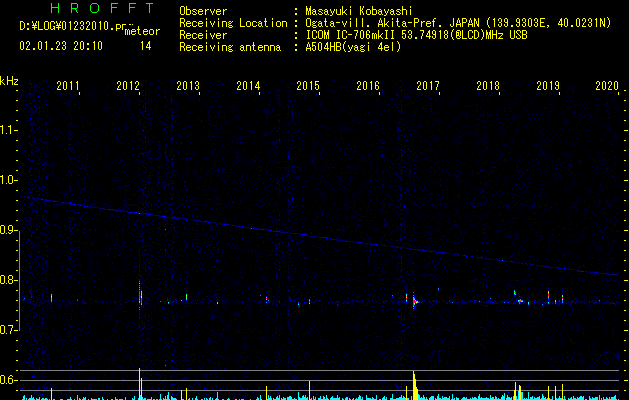Click the 1.1 kHz frequency label
This screenshot has height=400, width=629.
[8, 130]
